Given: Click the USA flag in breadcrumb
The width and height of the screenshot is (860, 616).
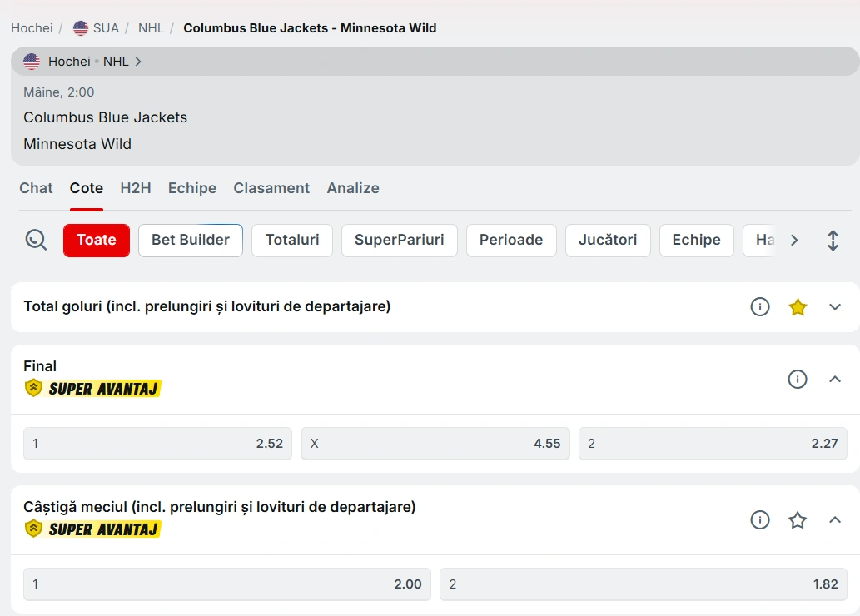Looking at the screenshot, I should click(81, 28).
